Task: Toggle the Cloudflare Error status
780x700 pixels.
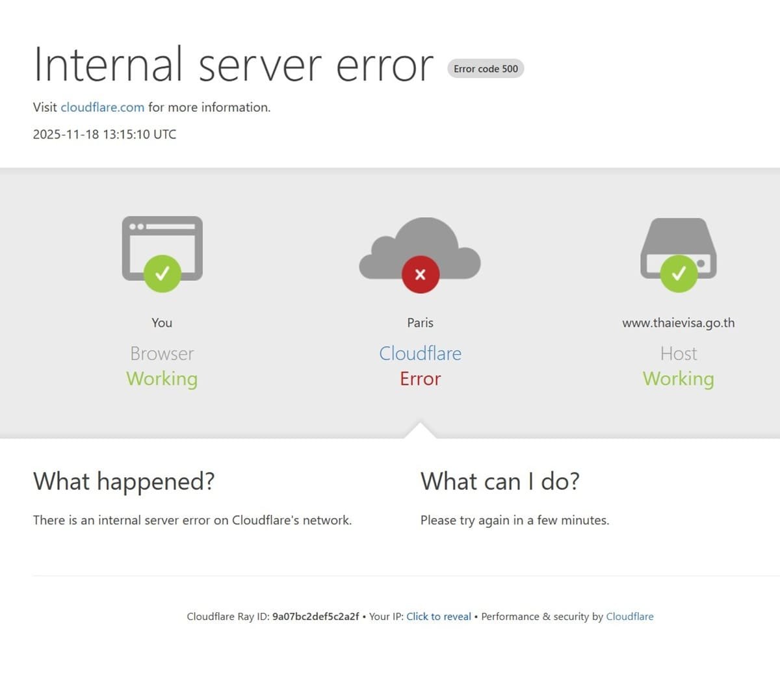Action: pyautogui.click(x=420, y=378)
